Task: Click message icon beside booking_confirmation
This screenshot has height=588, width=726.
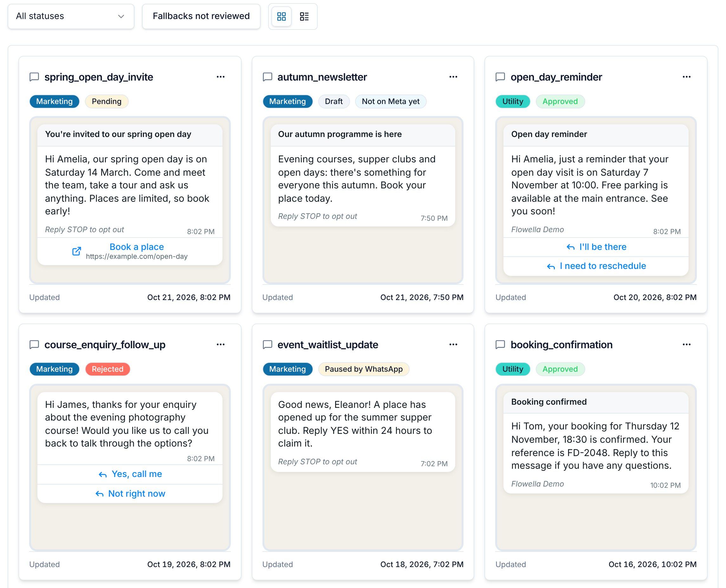Action: [500, 344]
